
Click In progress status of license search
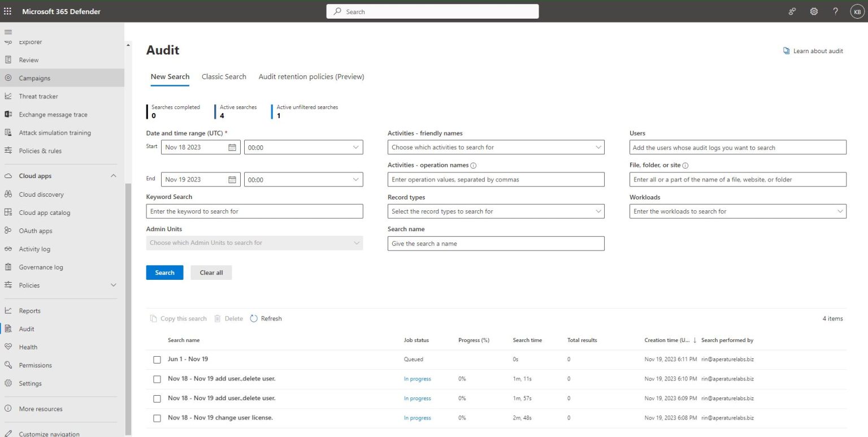[x=417, y=418]
